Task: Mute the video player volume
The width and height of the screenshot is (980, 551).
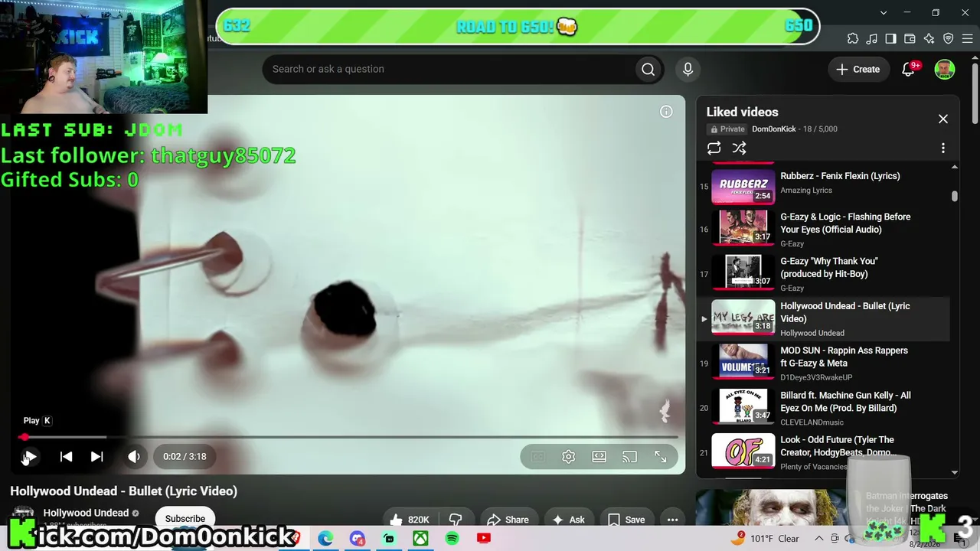Action: click(134, 457)
